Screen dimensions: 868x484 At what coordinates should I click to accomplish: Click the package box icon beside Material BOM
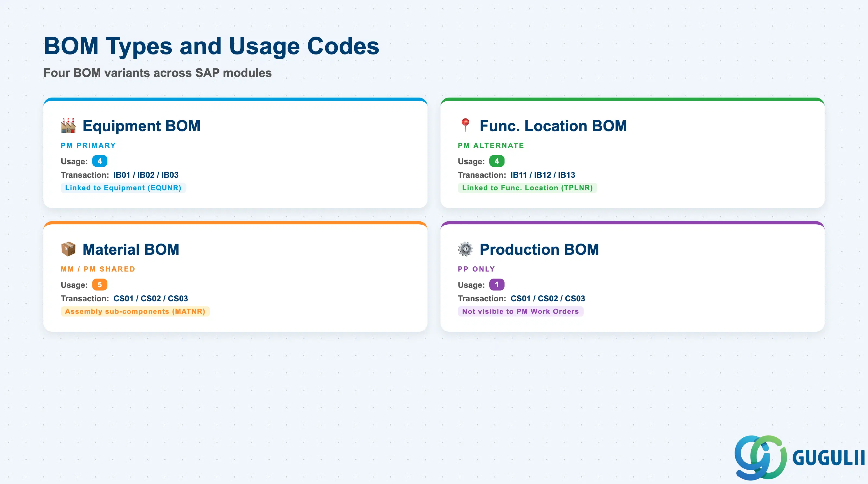coord(68,249)
